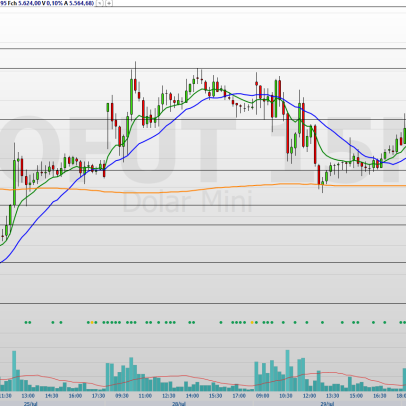Select the 29/jul date label on the bottom bar
The height and width of the screenshot is (406, 406).
click(x=327, y=404)
